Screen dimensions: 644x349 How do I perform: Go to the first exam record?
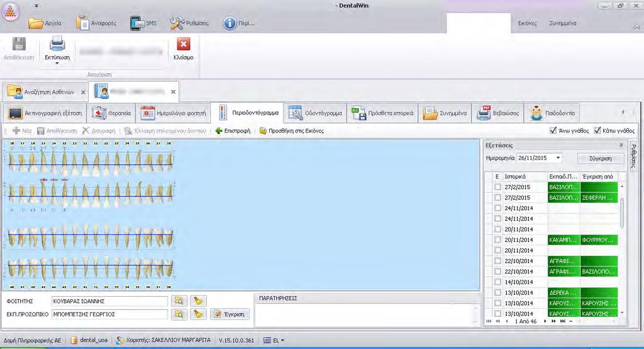click(489, 321)
